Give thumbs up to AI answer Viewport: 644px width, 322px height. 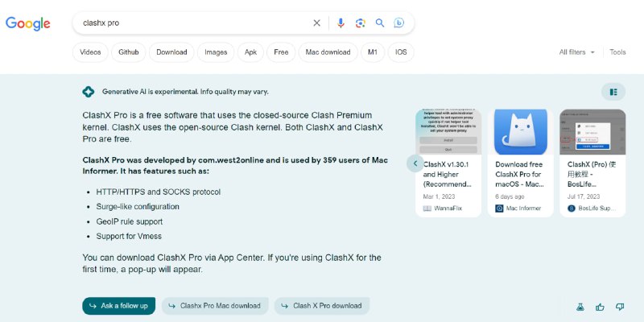coord(600,307)
